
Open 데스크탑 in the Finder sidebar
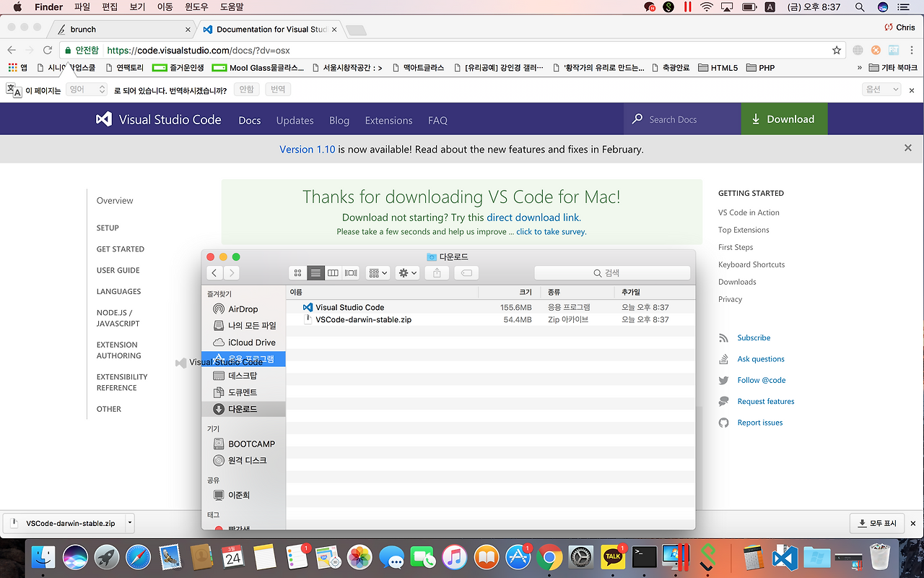pyautogui.click(x=243, y=376)
